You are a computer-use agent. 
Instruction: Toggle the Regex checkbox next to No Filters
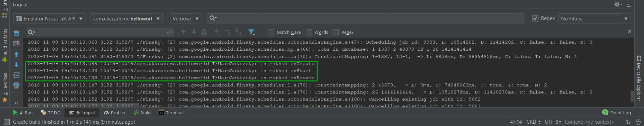pyautogui.click(x=535, y=18)
